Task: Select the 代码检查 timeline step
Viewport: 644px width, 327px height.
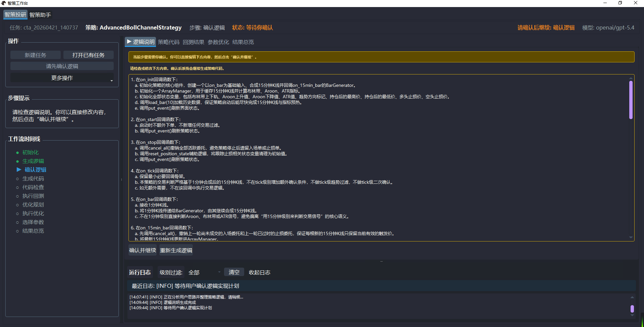Action: pos(33,187)
